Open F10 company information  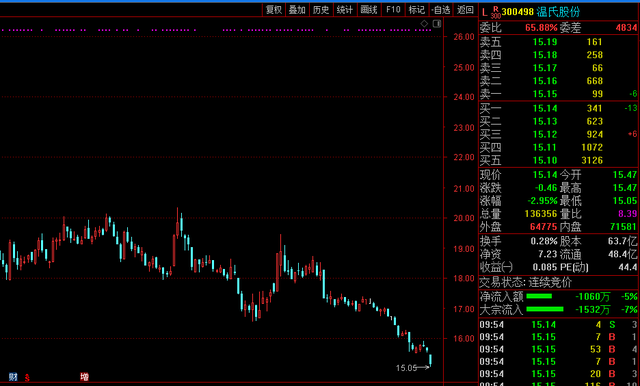(393, 10)
